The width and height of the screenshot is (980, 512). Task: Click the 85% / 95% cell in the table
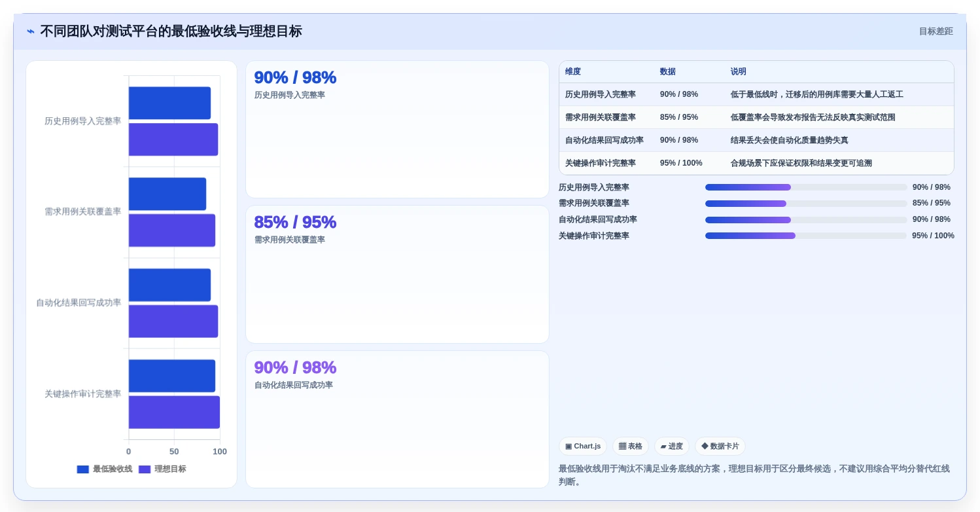coord(679,117)
